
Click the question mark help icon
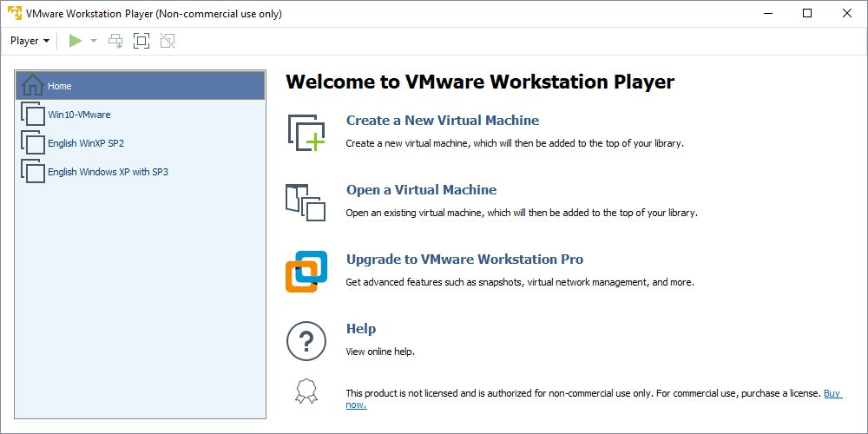point(306,341)
